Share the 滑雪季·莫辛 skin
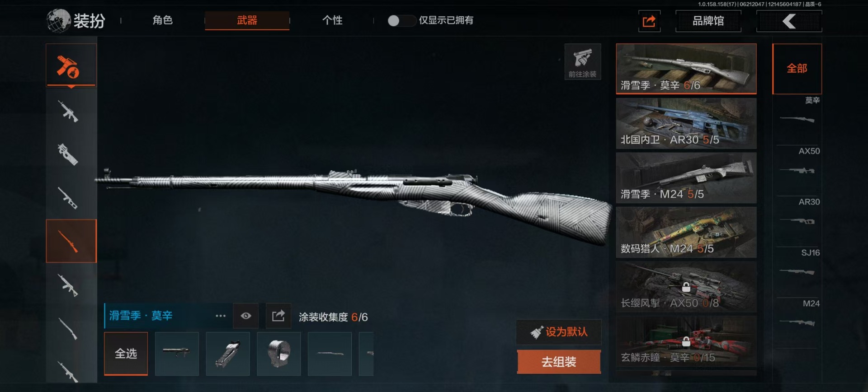 (278, 316)
